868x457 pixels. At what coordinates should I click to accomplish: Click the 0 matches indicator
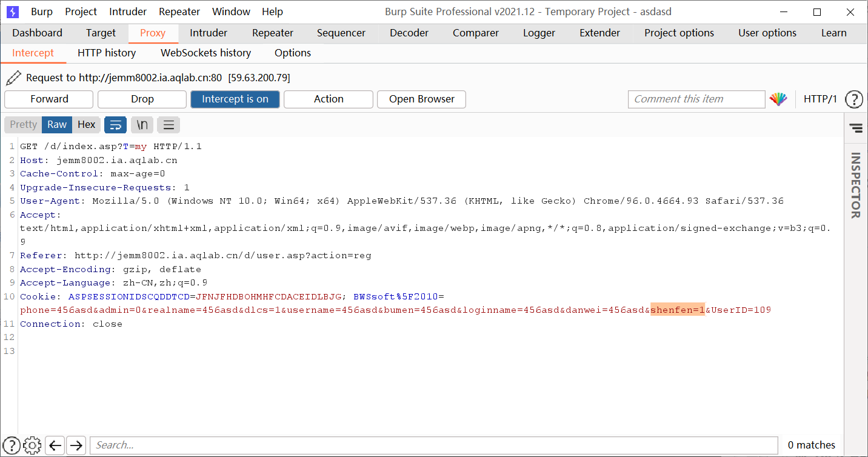pos(812,445)
